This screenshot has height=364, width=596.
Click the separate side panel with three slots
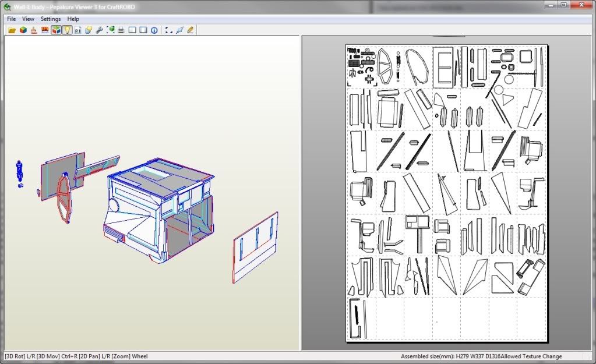[255, 248]
